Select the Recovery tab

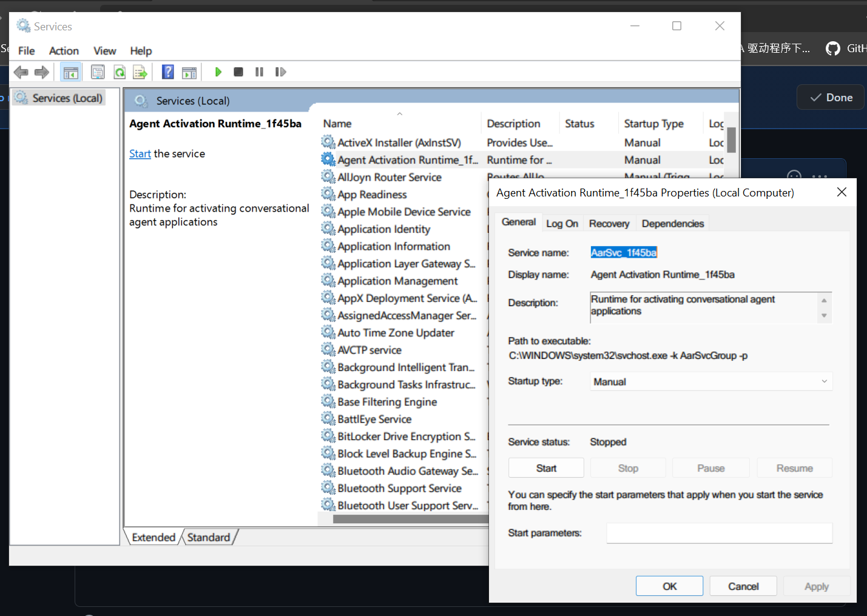point(609,223)
